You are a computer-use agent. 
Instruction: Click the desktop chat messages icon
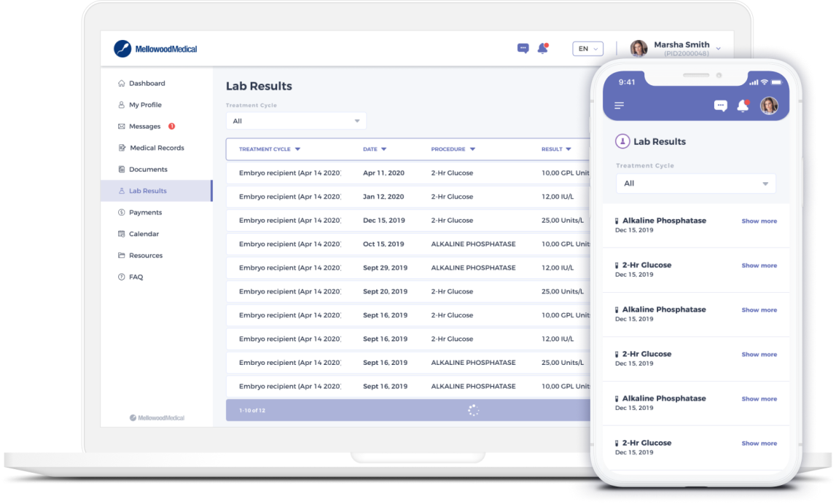click(x=523, y=49)
